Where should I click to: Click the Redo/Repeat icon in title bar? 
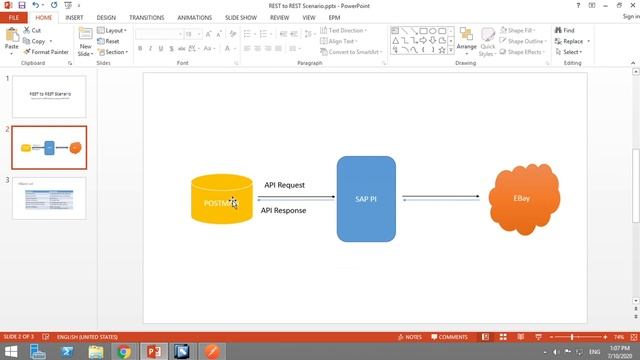point(54,5)
